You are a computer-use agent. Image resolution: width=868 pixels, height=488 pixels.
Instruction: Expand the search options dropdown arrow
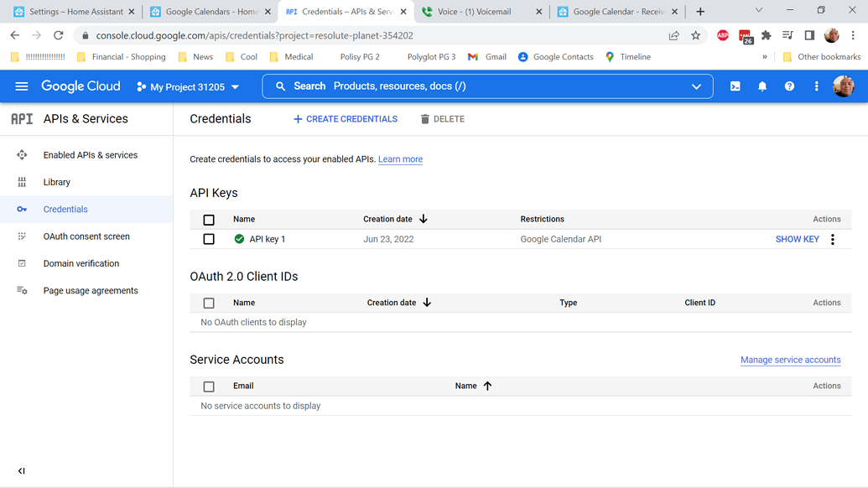tap(696, 86)
